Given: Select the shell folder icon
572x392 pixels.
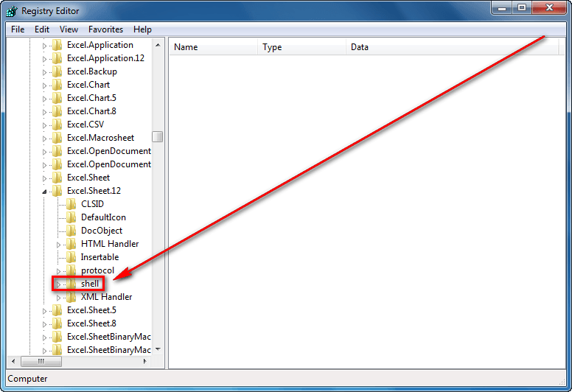Looking at the screenshot, I should 71,284.
